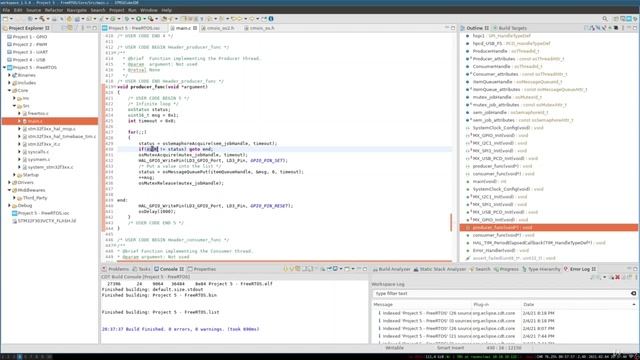Collapse the Core folder
The image size is (640, 360).
[x=9, y=91]
